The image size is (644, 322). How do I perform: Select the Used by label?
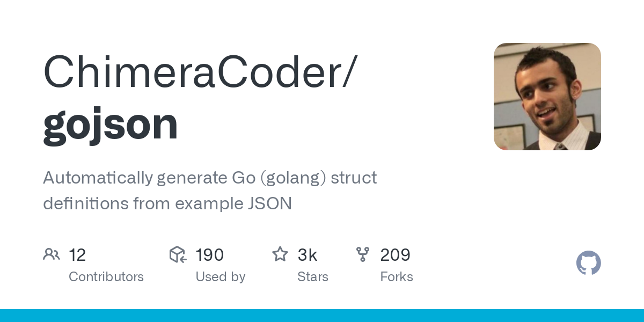point(221,277)
